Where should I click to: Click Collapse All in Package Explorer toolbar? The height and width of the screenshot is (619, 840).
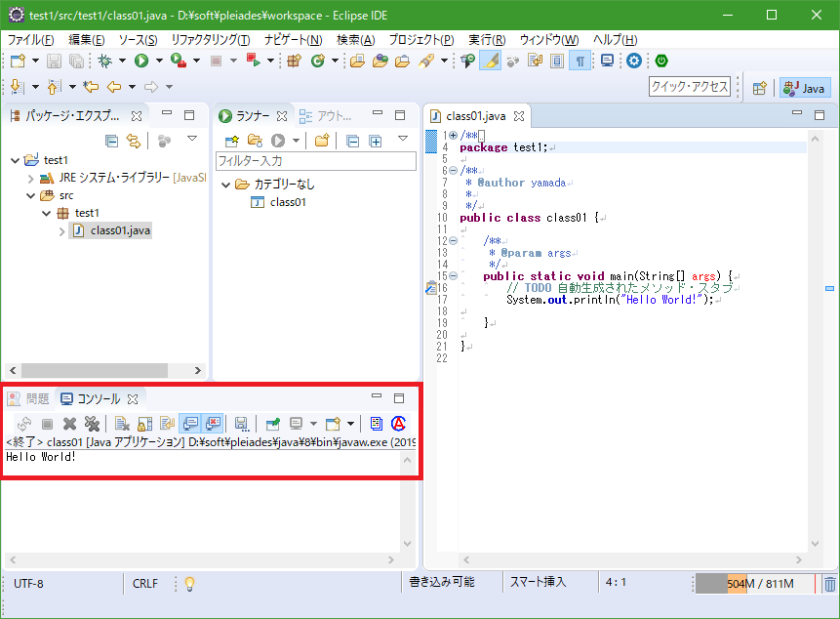click(111, 141)
